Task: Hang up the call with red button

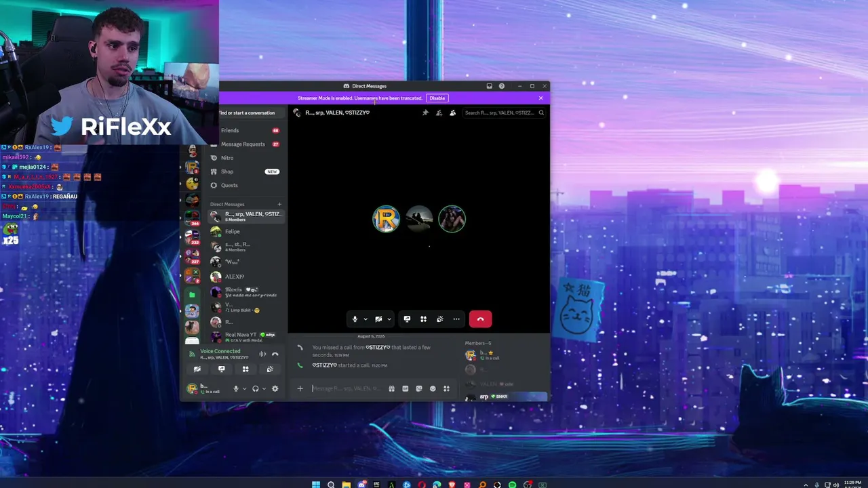Action: point(480,319)
